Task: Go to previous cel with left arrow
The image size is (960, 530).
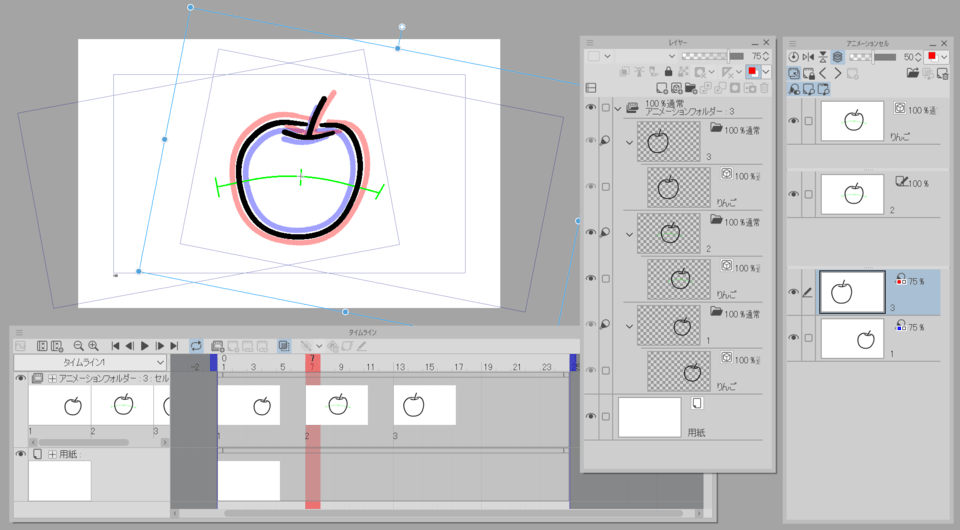Action: (x=823, y=73)
